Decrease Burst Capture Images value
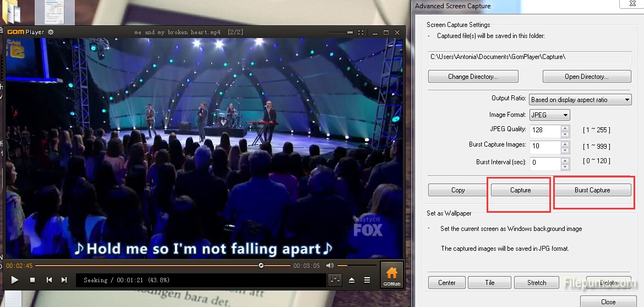 point(565,150)
